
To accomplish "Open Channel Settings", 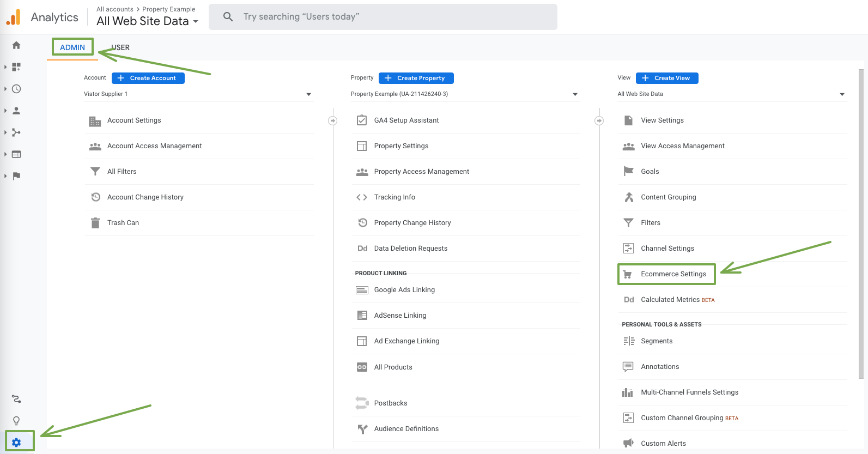I will click(x=667, y=249).
